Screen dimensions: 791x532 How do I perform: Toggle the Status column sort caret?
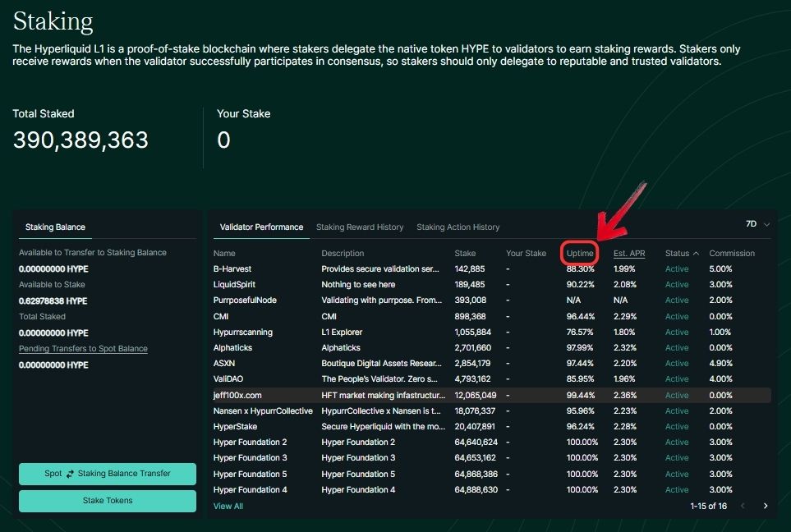697,253
